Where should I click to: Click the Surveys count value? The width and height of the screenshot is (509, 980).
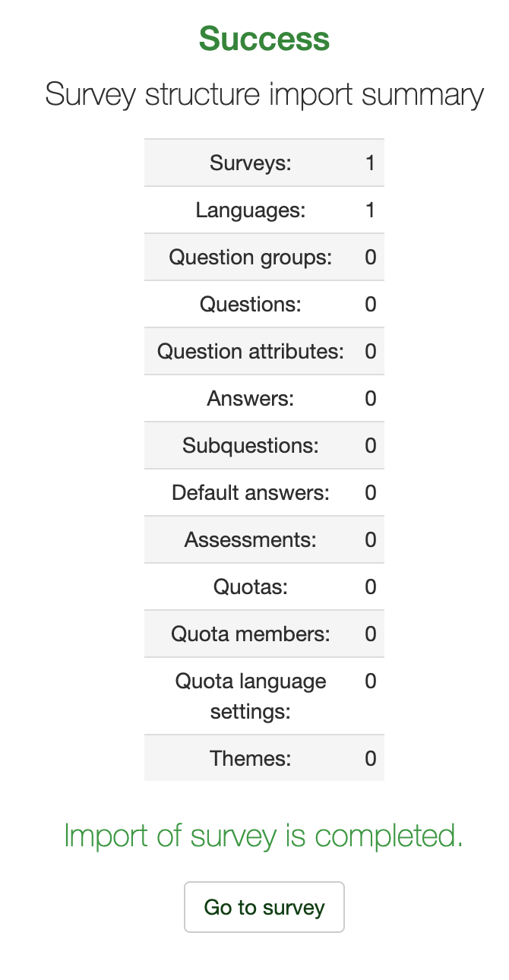coord(370,163)
